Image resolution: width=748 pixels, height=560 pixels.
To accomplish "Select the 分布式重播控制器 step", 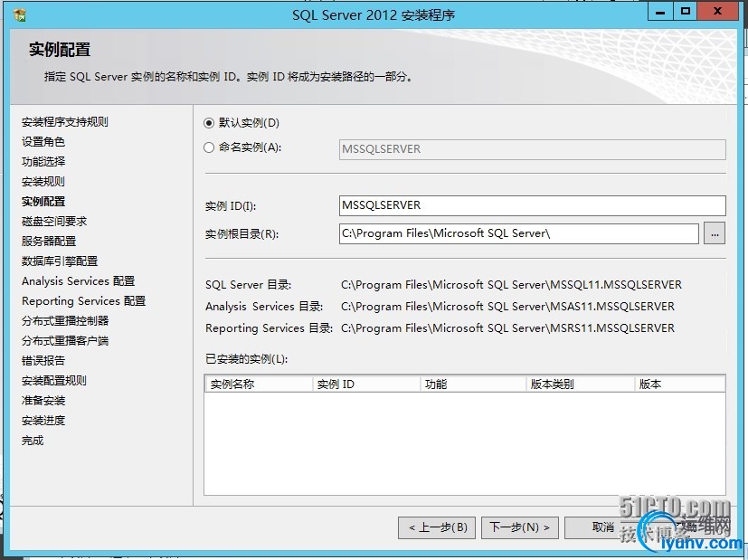I will pyautogui.click(x=65, y=321).
